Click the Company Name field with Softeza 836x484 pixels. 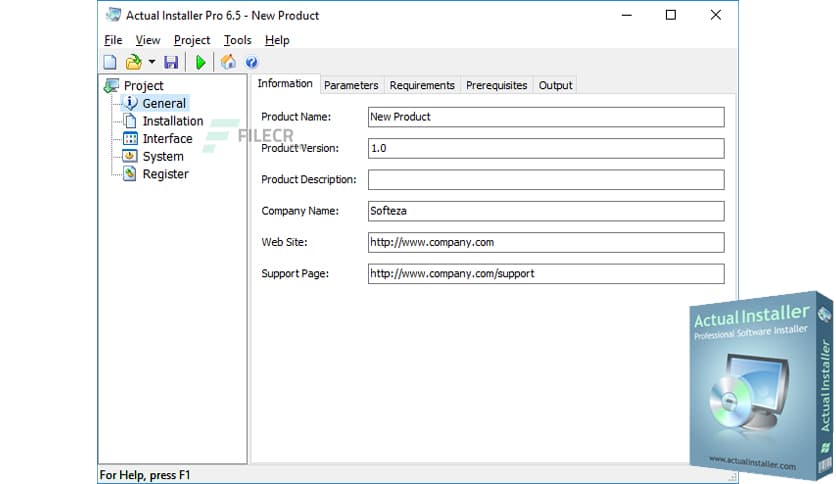[x=546, y=211]
